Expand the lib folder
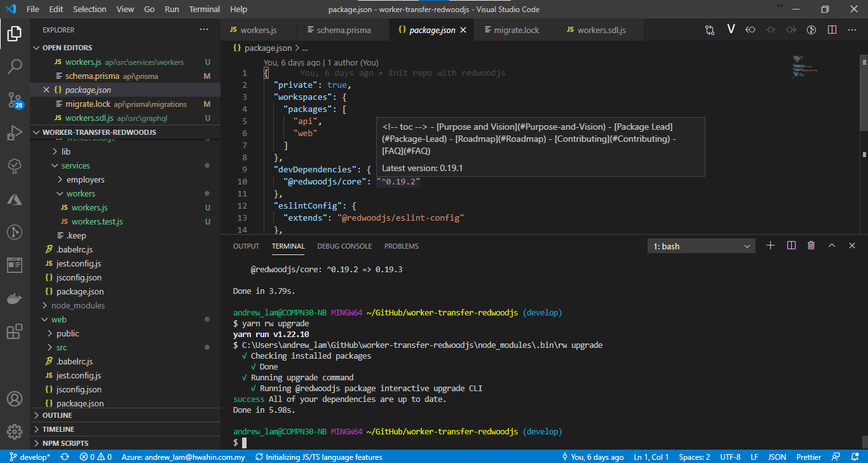The image size is (868, 463). (x=66, y=151)
